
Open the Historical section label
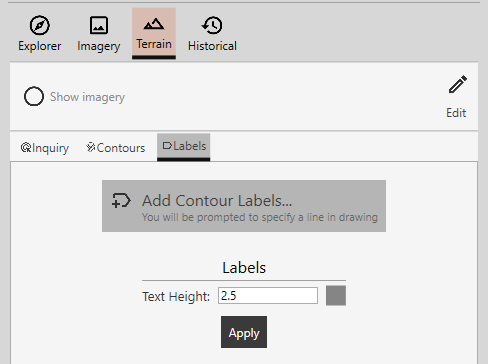click(212, 46)
